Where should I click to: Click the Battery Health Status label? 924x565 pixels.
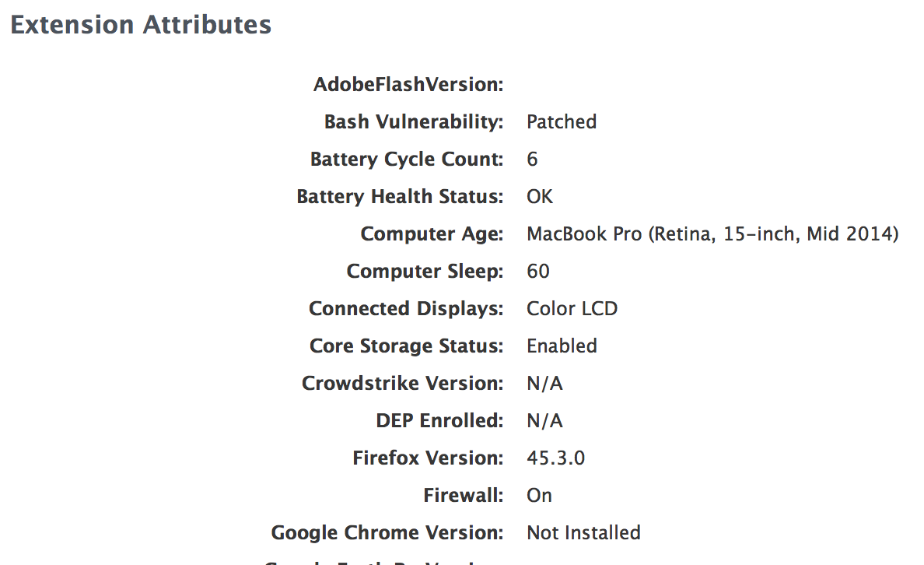point(400,196)
